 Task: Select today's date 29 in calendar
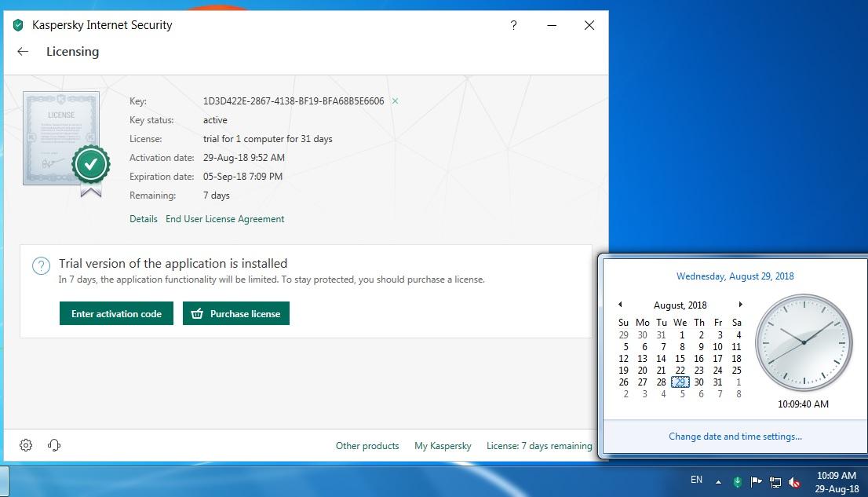coord(680,382)
